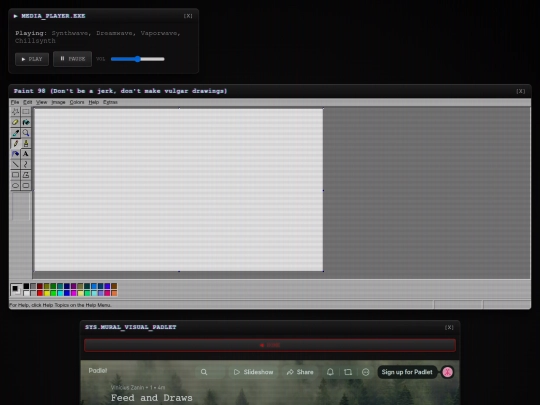Pick the magenta color swatch
This screenshot has width=540, height=405.
[73, 293]
